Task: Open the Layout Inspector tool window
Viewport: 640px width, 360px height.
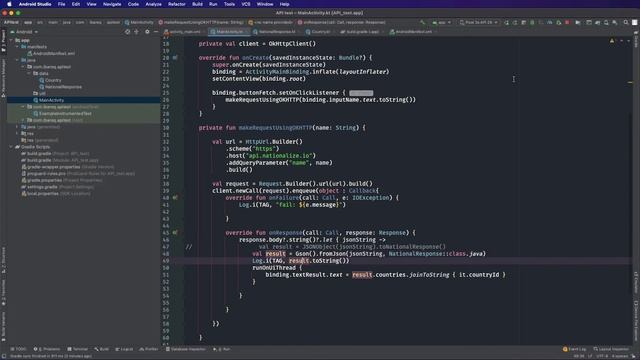Action: (x=611, y=349)
